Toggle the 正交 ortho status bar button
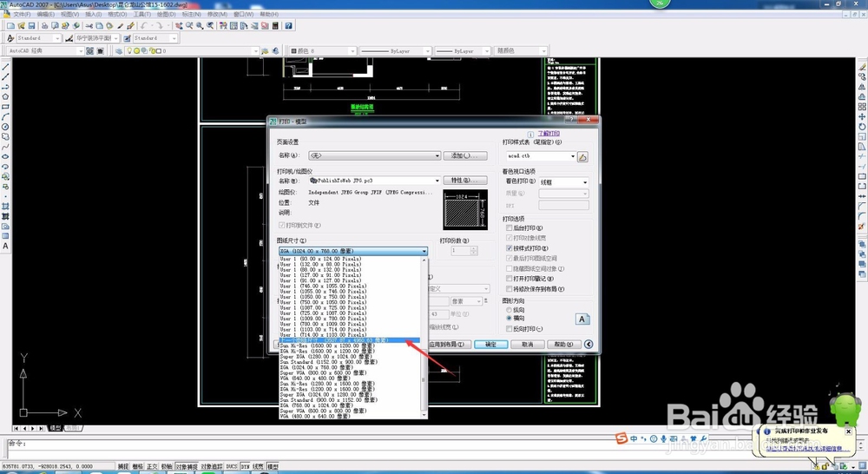The width and height of the screenshot is (868, 474). pos(152,467)
